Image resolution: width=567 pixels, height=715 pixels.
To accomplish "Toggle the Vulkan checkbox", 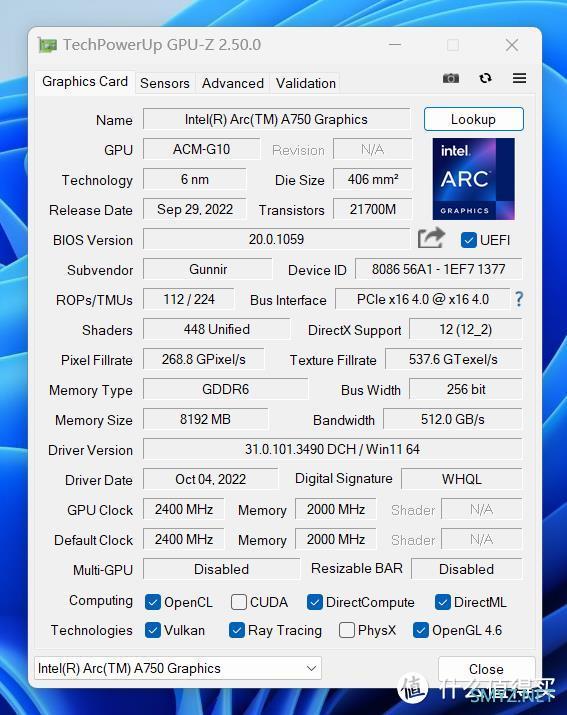I will coord(153,630).
